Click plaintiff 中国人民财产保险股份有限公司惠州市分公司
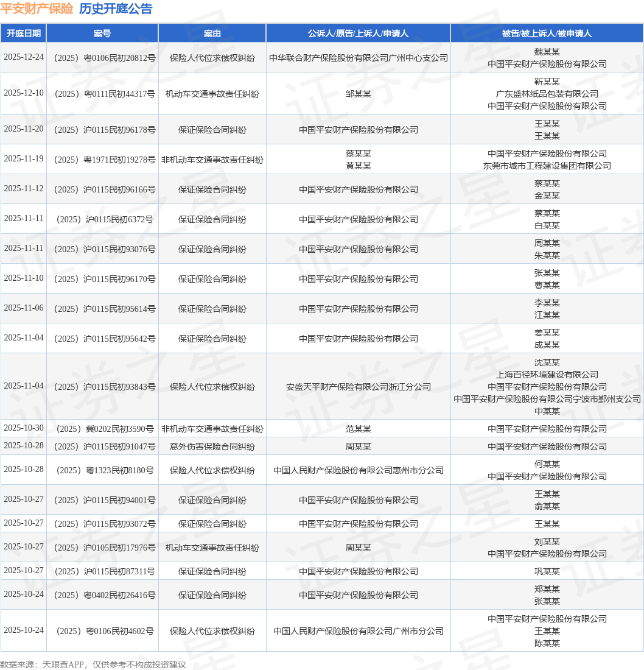644x670 pixels. (359, 471)
